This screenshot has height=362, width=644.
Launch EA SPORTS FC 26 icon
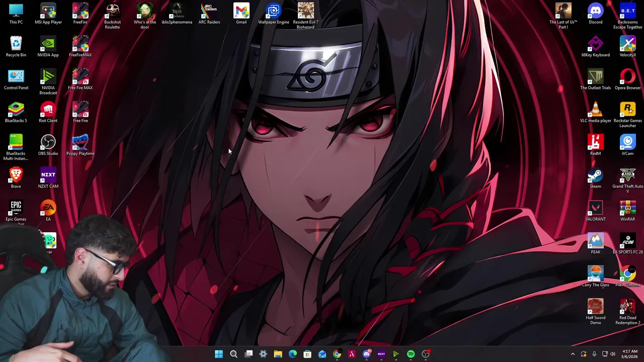point(627,243)
